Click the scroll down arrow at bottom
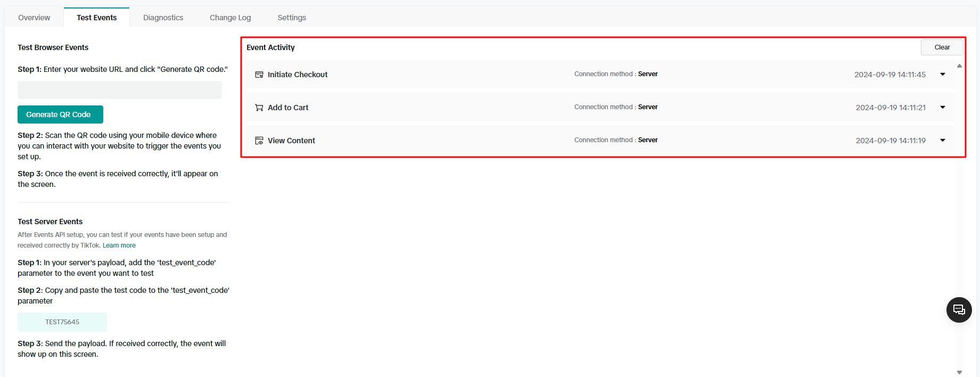This screenshot has height=377, width=980. tap(959, 372)
